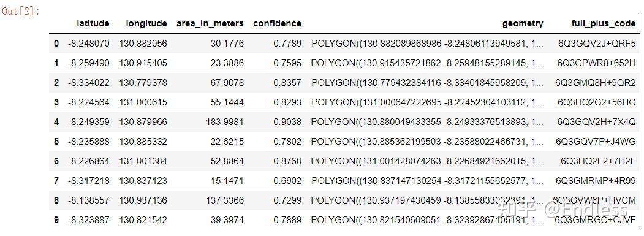Click the full_plus_code column header
644x236 pixels.
click(604, 23)
